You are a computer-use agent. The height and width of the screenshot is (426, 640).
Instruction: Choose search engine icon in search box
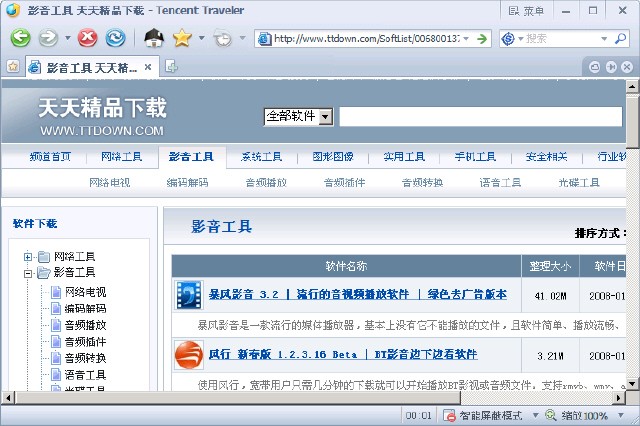pyautogui.click(x=508, y=39)
